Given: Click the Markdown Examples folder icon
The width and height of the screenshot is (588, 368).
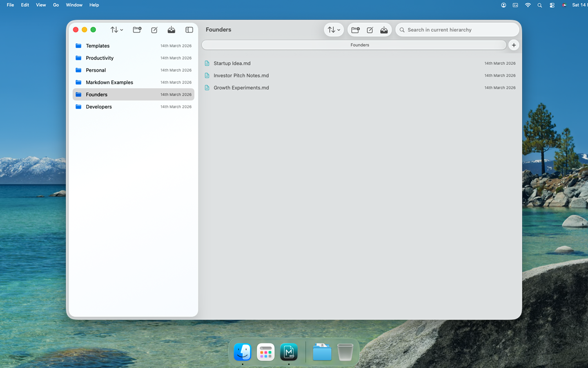Looking at the screenshot, I should 78,82.
